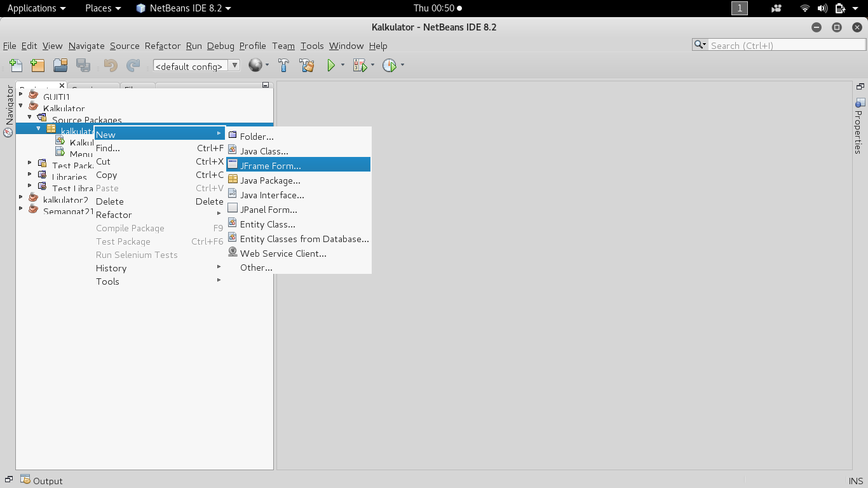Click Cut in the context menu
Image resolution: width=868 pixels, height=488 pixels.
159,161
